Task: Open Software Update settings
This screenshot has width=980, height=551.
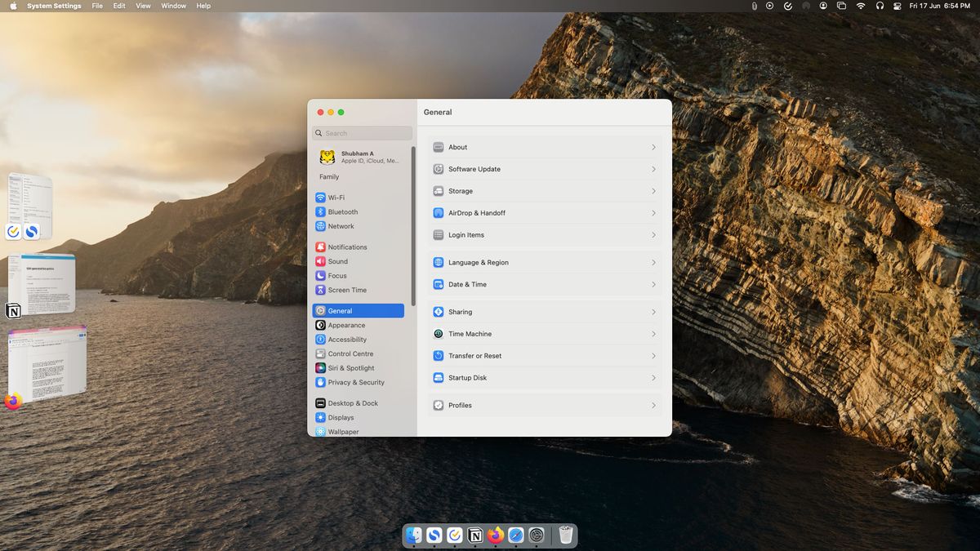Action: point(474,169)
